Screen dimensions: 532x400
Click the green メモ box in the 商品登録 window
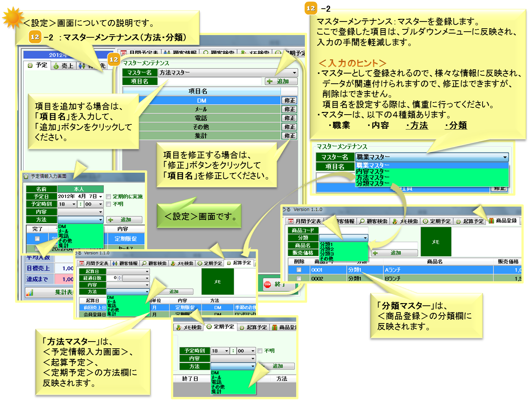[436, 242]
